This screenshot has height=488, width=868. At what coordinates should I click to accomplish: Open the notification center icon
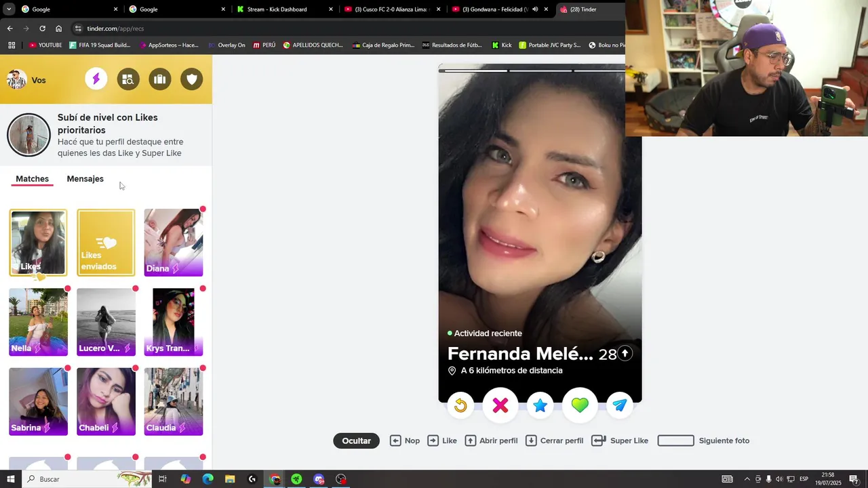tap(854, 479)
